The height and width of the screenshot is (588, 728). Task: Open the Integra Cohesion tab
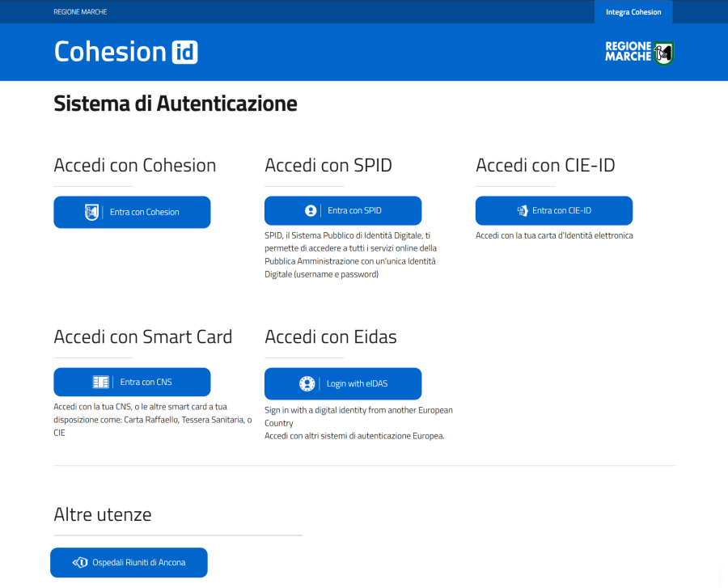(633, 12)
